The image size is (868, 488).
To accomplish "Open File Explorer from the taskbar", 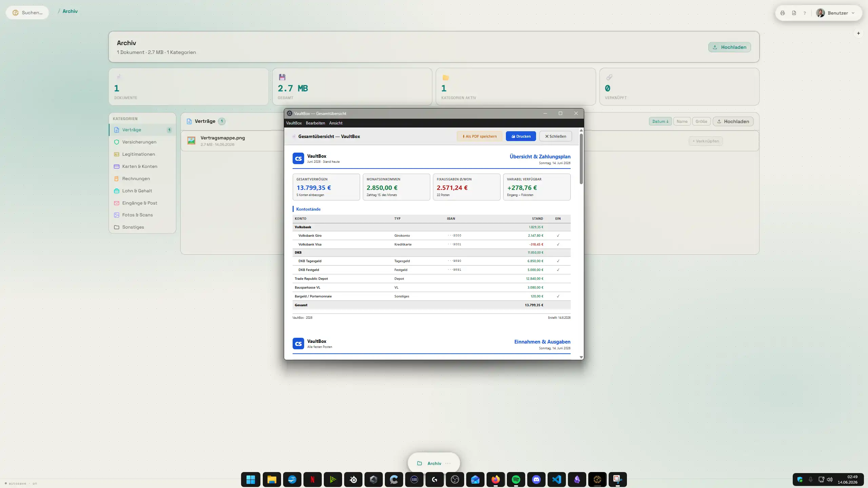I will (x=272, y=480).
